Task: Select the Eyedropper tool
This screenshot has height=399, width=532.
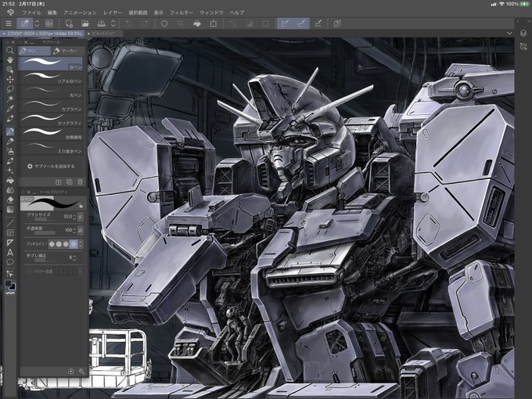Action: point(10,109)
